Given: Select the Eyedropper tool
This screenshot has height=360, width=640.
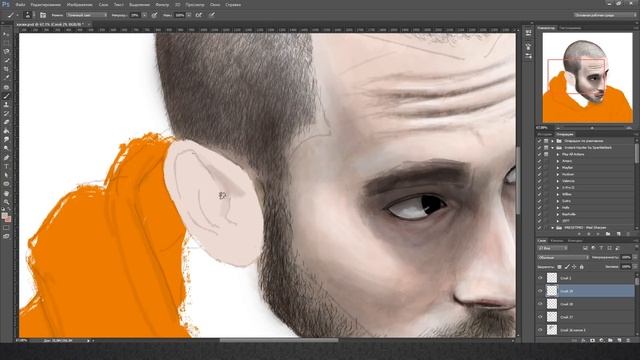Looking at the screenshot, I should point(6,78).
